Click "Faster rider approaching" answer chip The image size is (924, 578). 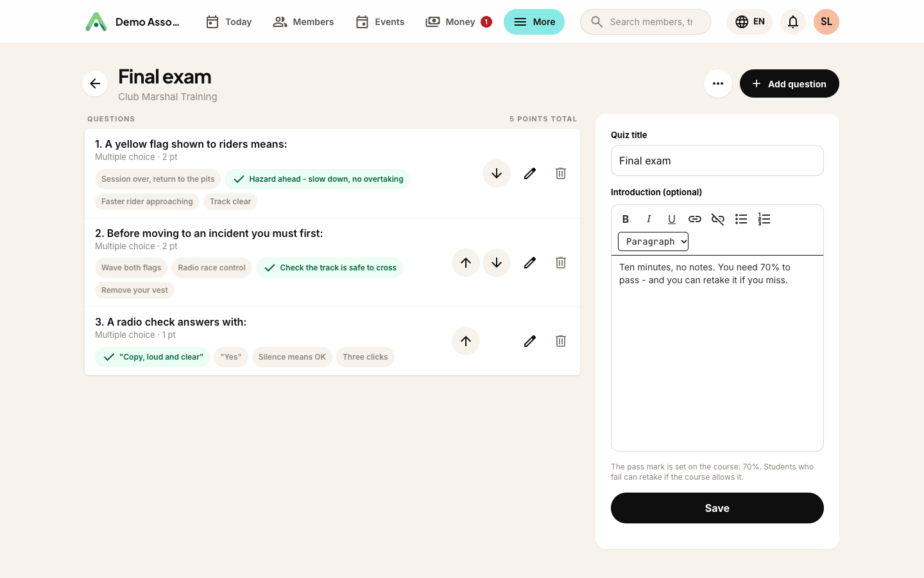147,202
